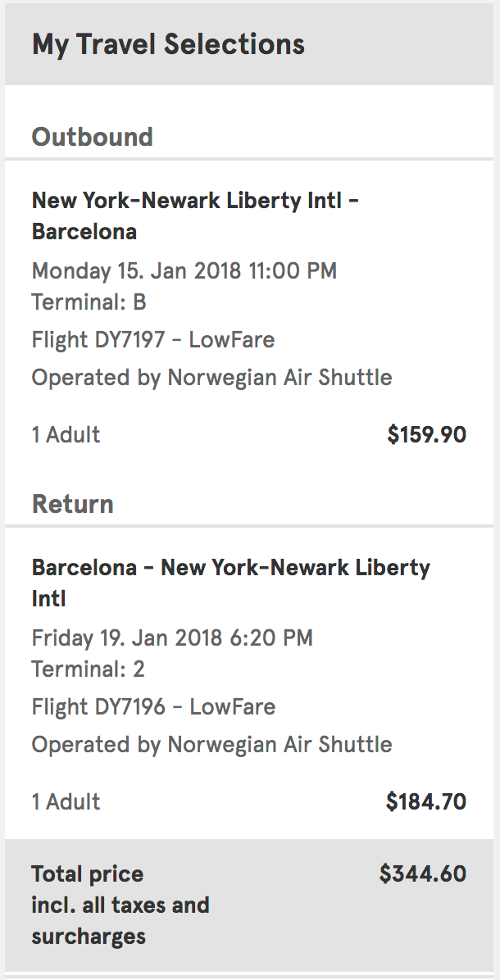This screenshot has width=500, height=980.
Task: Select the outbound 1 Adult passenger label
Action: [66, 435]
